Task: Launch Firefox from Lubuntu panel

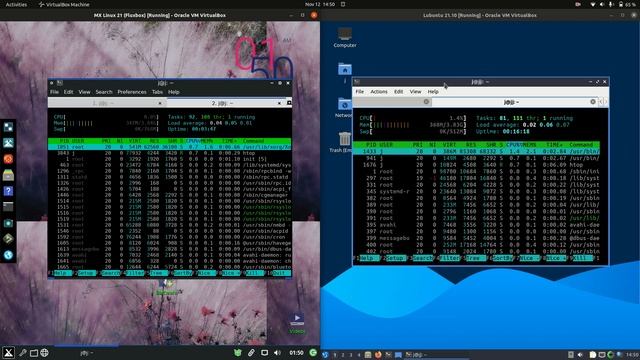Action: tap(378, 355)
